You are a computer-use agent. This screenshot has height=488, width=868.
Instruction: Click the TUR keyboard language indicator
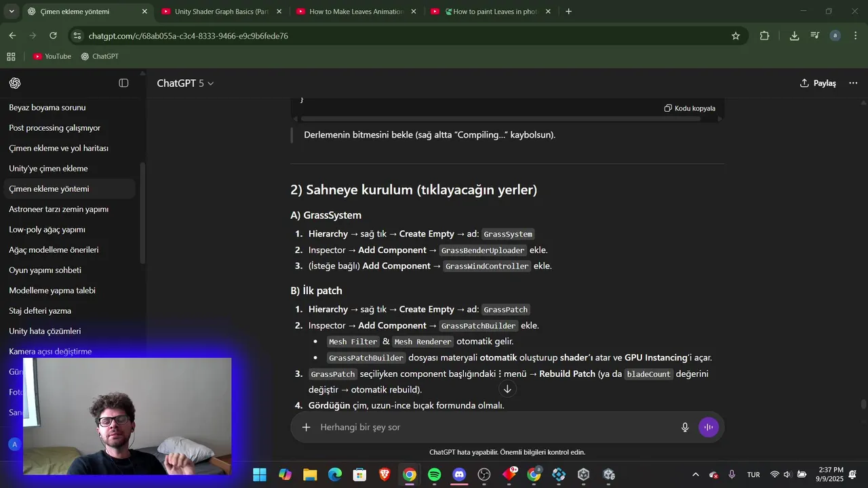pos(753,474)
